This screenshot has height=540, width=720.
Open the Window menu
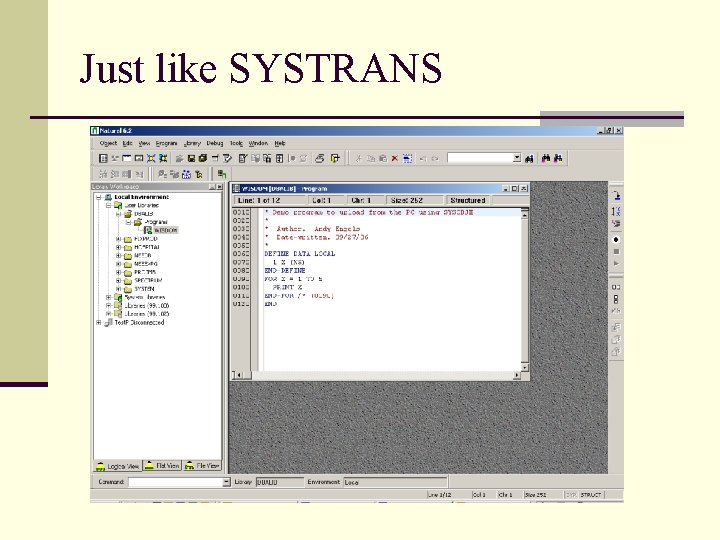pos(258,143)
